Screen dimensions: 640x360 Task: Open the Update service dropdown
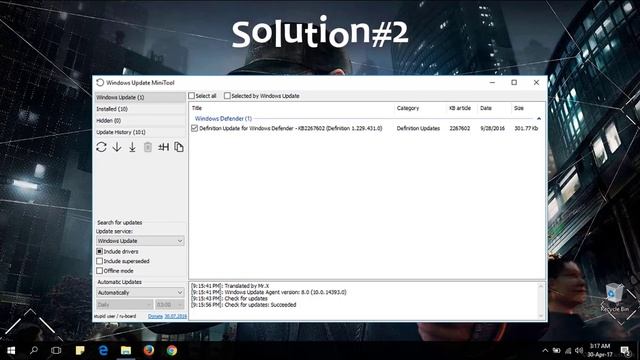pyautogui.click(x=140, y=241)
